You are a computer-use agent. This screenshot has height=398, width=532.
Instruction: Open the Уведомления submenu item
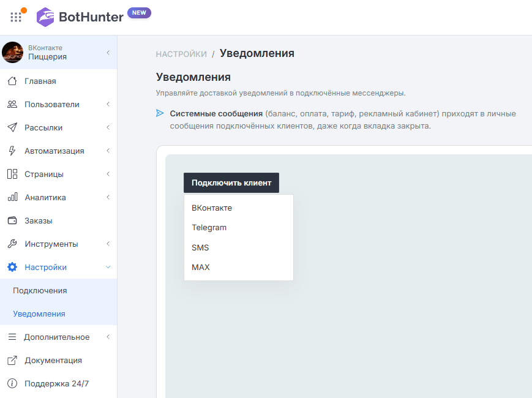pyautogui.click(x=58, y=314)
